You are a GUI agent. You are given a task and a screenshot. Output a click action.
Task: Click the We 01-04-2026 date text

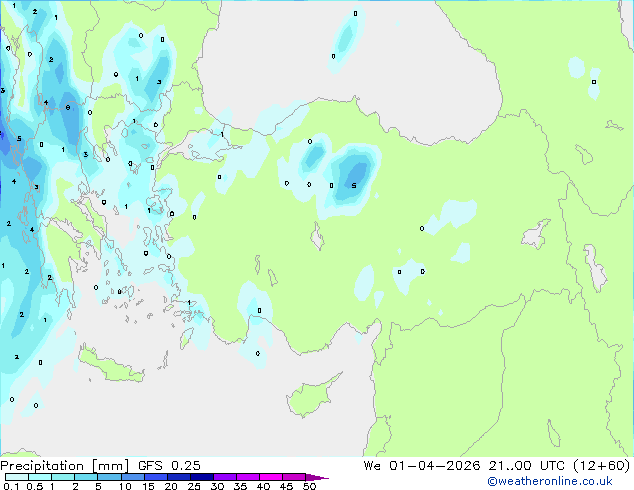click(422, 466)
